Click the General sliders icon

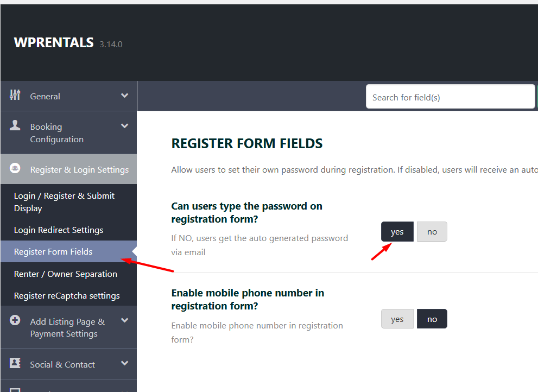tap(15, 94)
